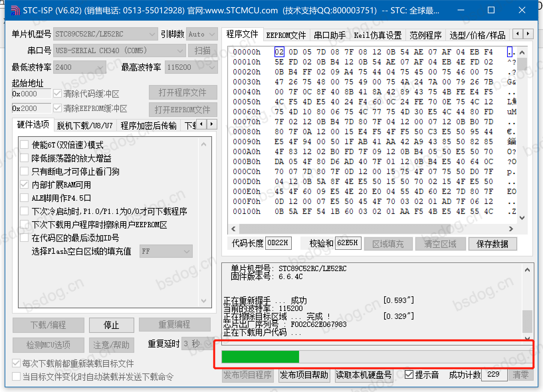The image size is (543, 392).
Task: Click hex view horizontal scroll right arrow
Action: click(x=511, y=229)
